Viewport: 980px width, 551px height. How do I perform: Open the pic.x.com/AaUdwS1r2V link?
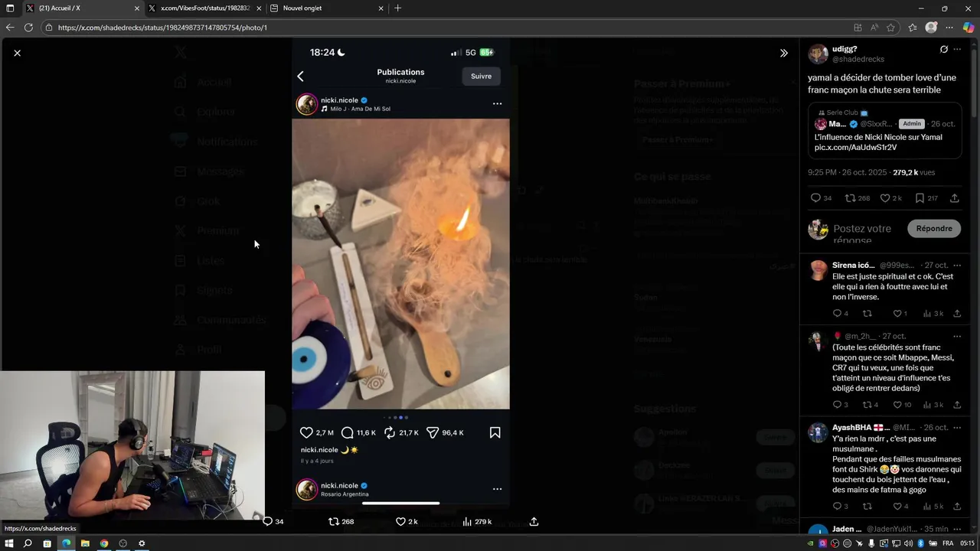(x=855, y=147)
